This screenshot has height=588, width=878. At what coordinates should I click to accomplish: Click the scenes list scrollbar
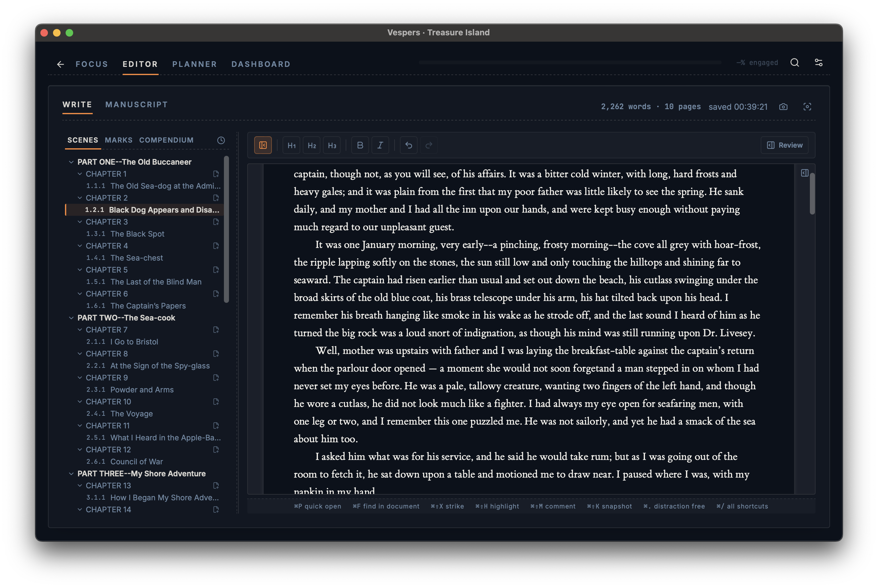[x=226, y=230]
